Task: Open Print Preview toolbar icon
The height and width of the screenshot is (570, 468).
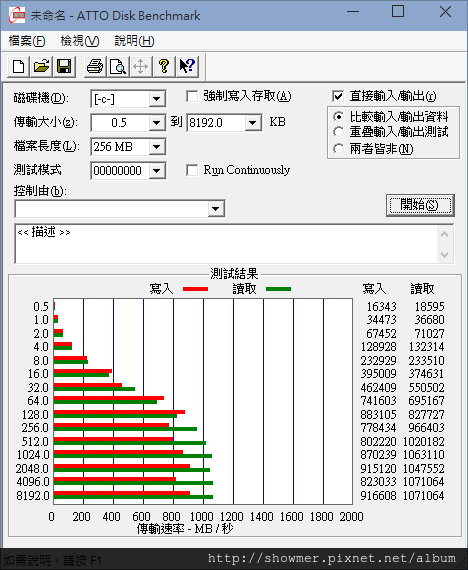Action: (x=118, y=67)
